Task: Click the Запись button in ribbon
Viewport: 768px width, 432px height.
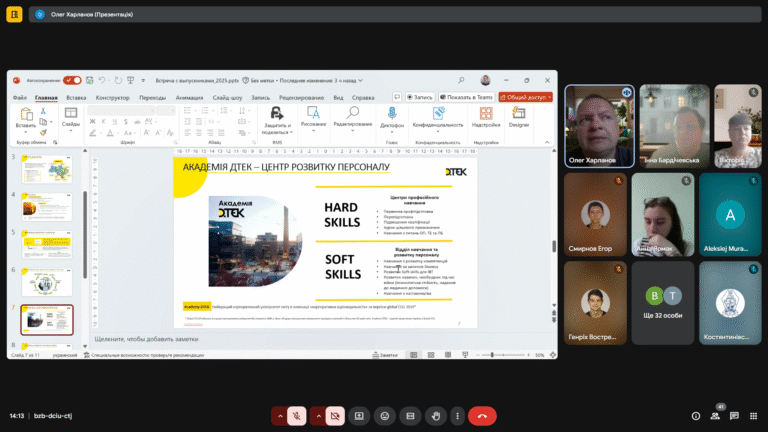Action: tap(420, 97)
